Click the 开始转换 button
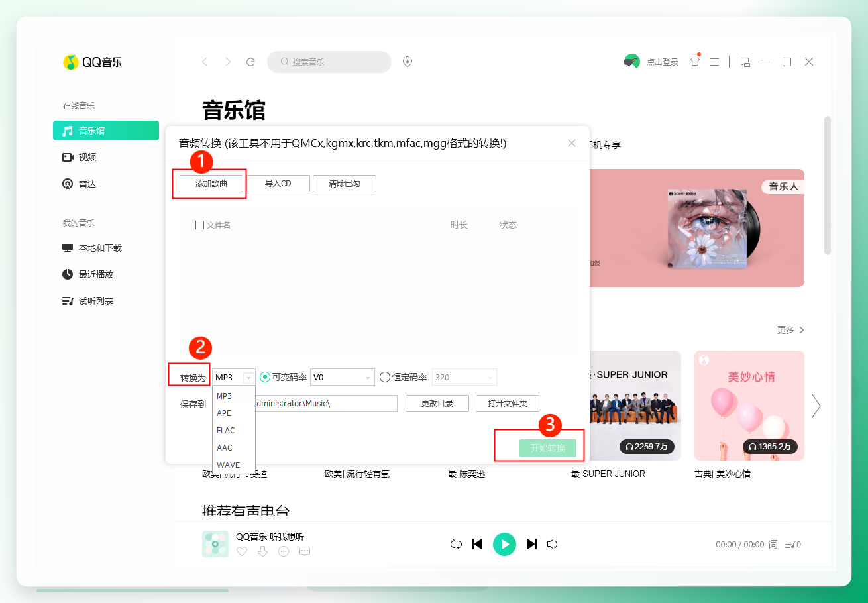This screenshot has width=868, height=603. 548,448
